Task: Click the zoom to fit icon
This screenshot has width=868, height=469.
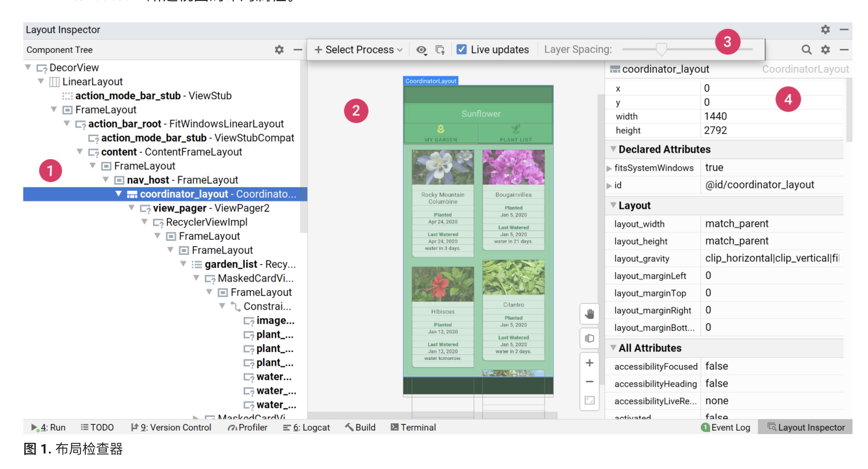Action: [589, 400]
